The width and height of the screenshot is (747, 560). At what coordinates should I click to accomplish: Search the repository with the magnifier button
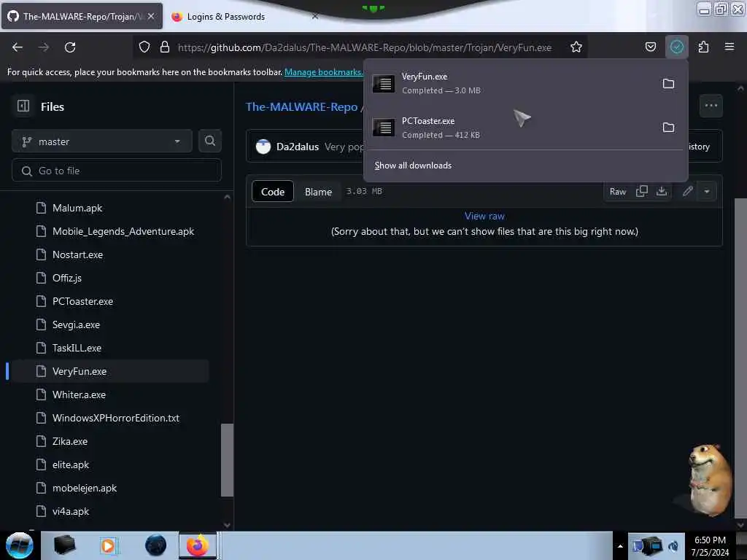[209, 141]
